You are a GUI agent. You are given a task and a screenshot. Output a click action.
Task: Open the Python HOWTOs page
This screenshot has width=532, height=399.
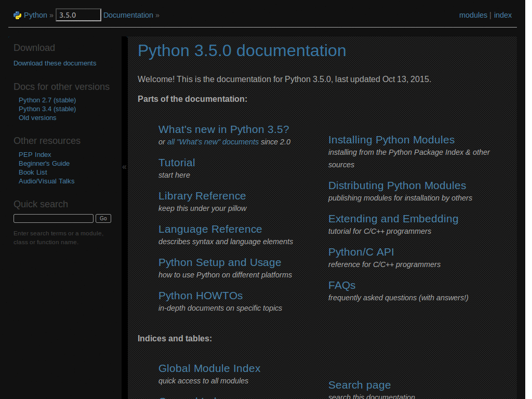(201, 296)
